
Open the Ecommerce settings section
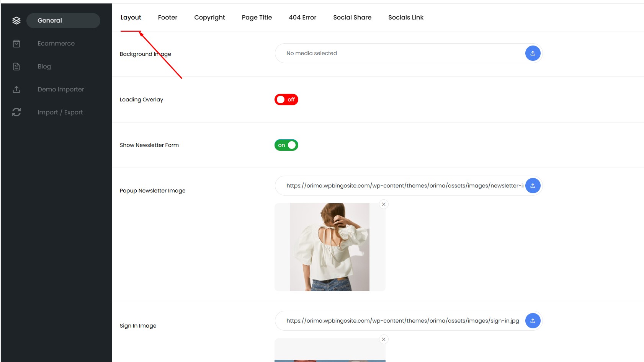pyautogui.click(x=56, y=44)
